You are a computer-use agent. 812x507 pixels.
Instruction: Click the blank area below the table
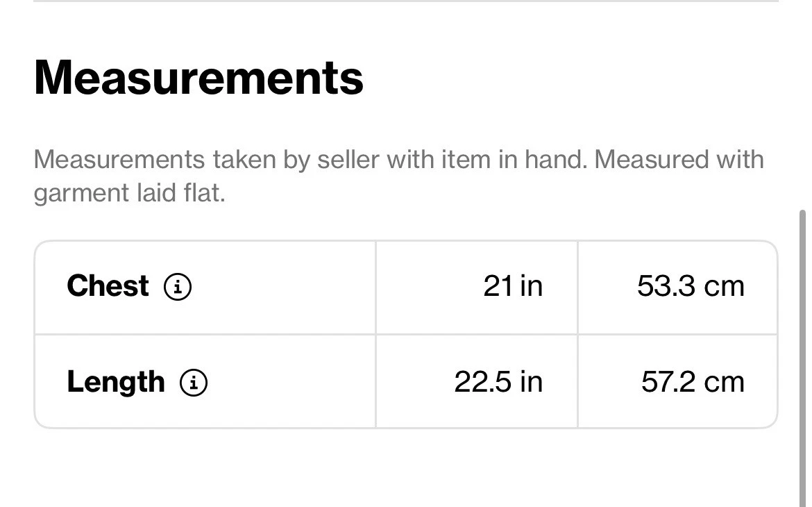coord(405,469)
